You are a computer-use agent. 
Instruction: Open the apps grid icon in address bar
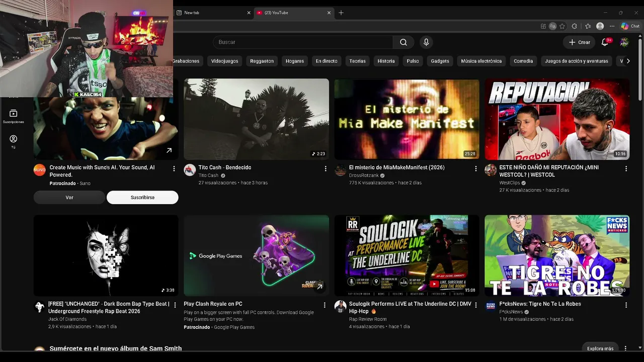pyautogui.click(x=543, y=26)
